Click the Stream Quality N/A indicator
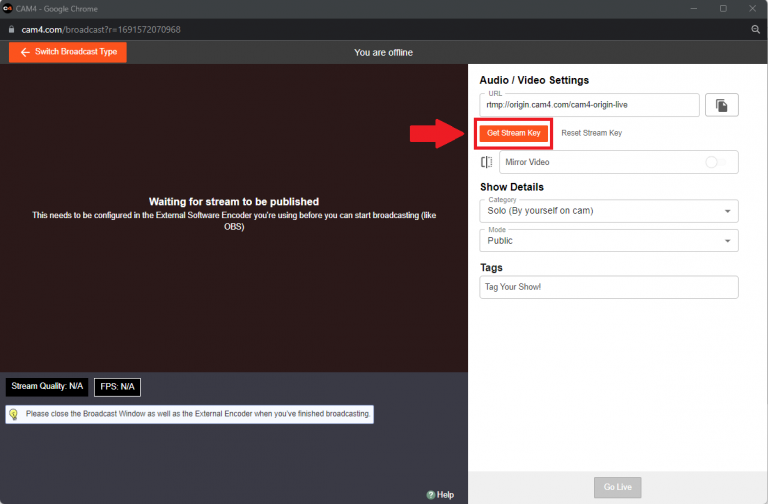 coord(47,386)
